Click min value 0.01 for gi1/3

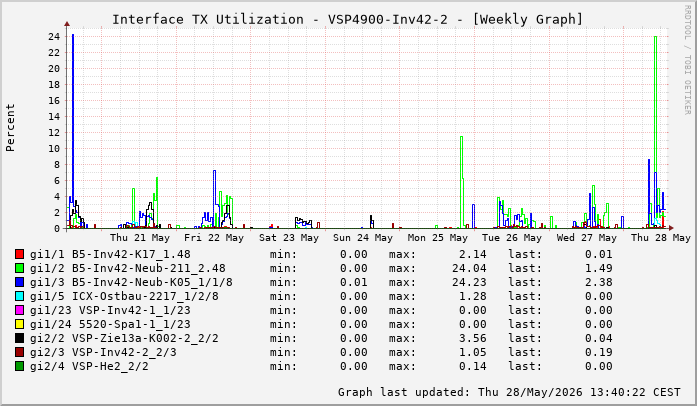[354, 282]
